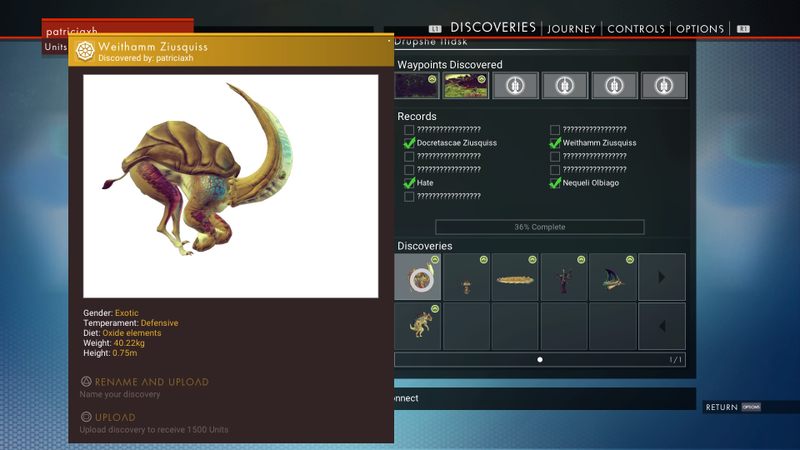Click the large Weithamm Ziusquiss creature preview image

tap(231, 186)
